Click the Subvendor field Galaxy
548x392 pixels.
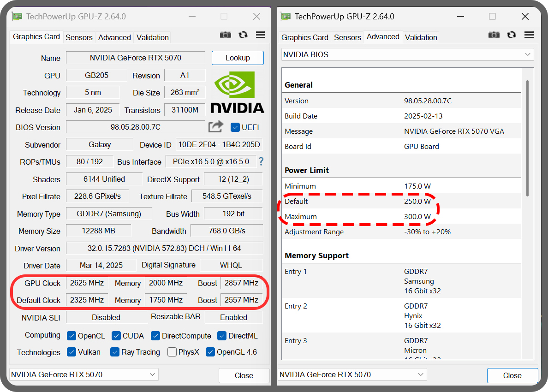(100, 144)
